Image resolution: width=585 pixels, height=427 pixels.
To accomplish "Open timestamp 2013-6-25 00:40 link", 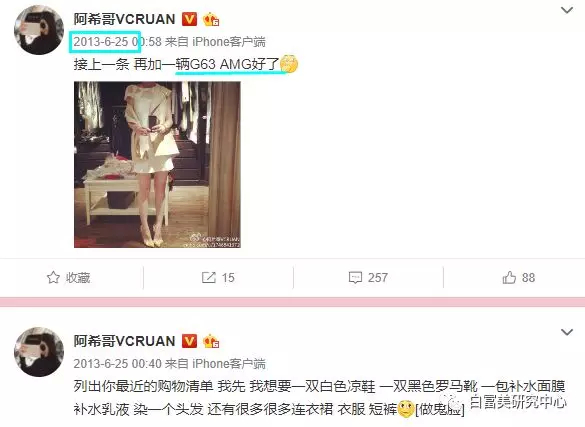I will pyautogui.click(x=117, y=364).
